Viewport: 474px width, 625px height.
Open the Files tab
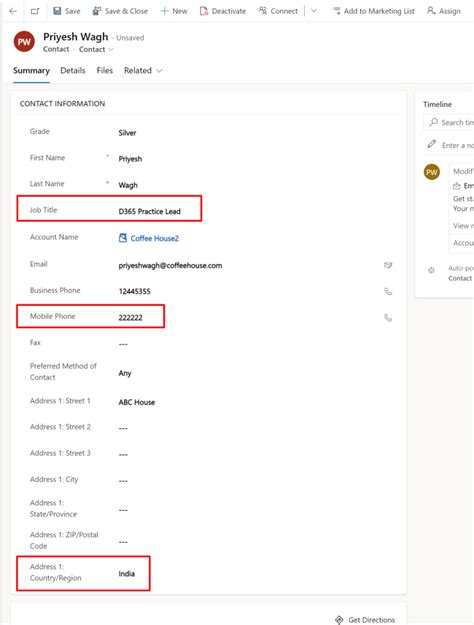[x=104, y=71]
